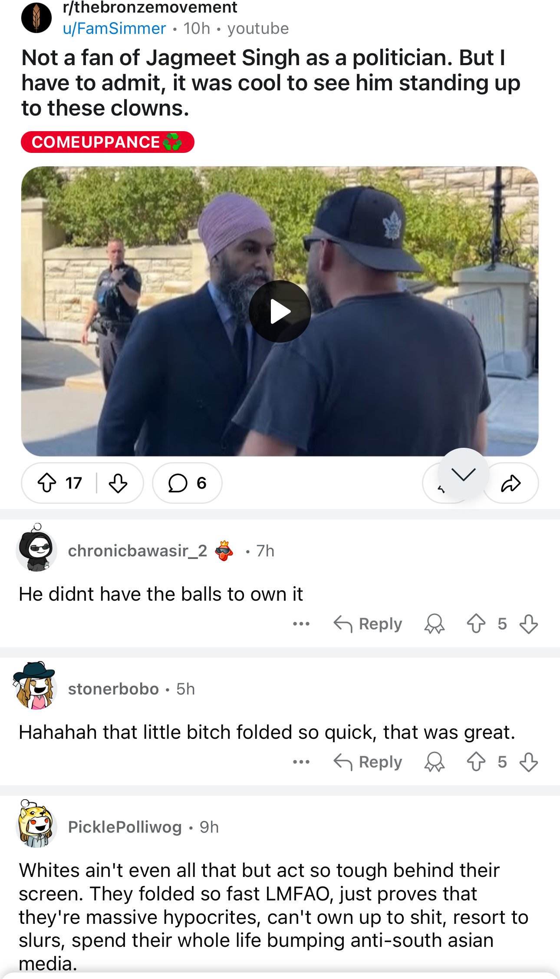Downvote the Jagmeet Singh post
Image resolution: width=560 pixels, height=979 pixels.
pos(118,483)
